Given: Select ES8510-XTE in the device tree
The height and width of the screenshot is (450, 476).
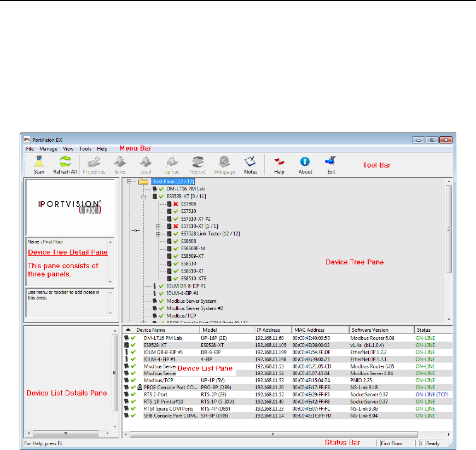Looking at the screenshot, I should (194, 279).
